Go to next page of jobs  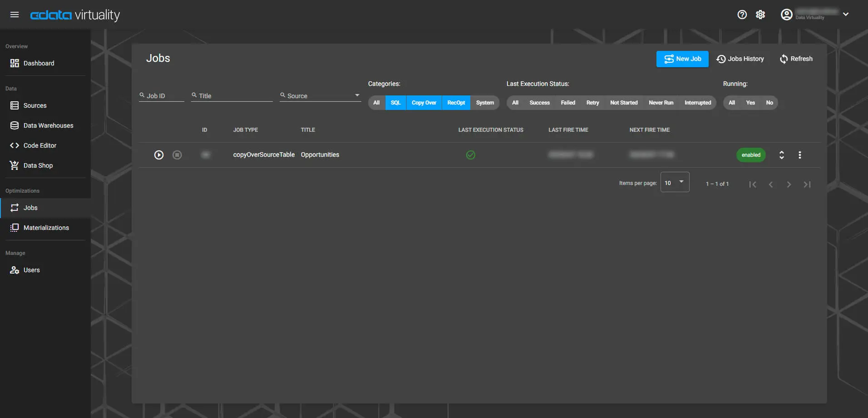789,184
